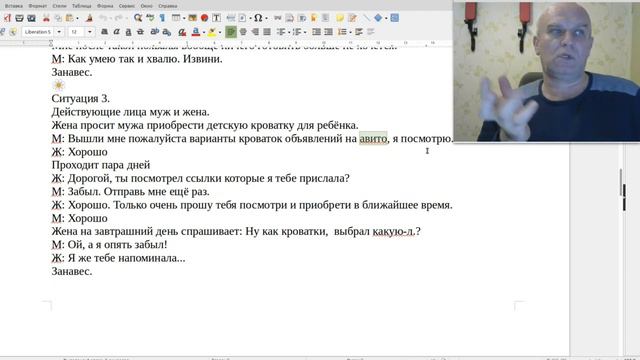This screenshot has width=640, height=360.
Task: Insert Image icon
Action: coord(192,18)
